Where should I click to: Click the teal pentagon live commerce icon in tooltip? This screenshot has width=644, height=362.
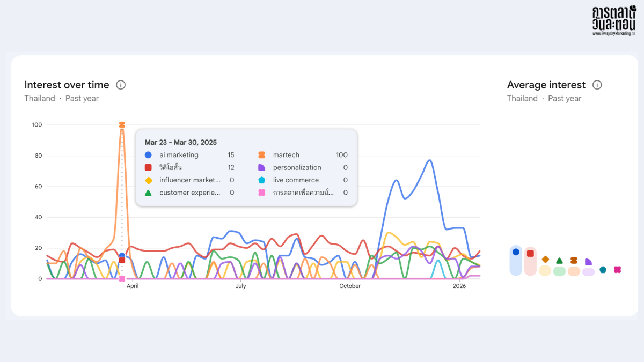[x=262, y=180]
